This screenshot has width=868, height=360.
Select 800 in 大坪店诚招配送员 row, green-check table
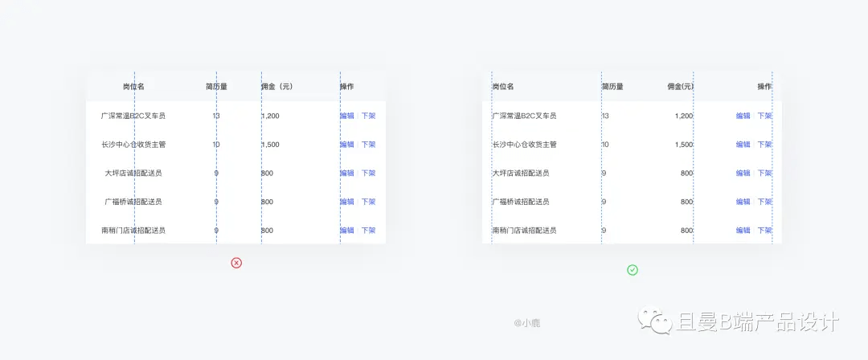tap(687, 173)
